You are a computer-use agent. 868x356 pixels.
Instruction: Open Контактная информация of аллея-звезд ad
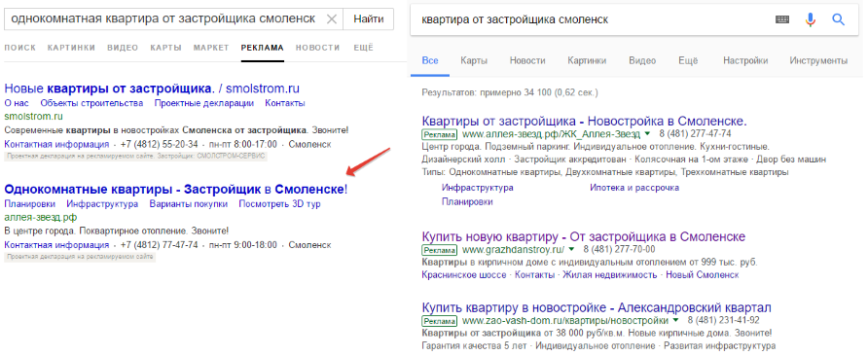pyautogui.click(x=56, y=245)
